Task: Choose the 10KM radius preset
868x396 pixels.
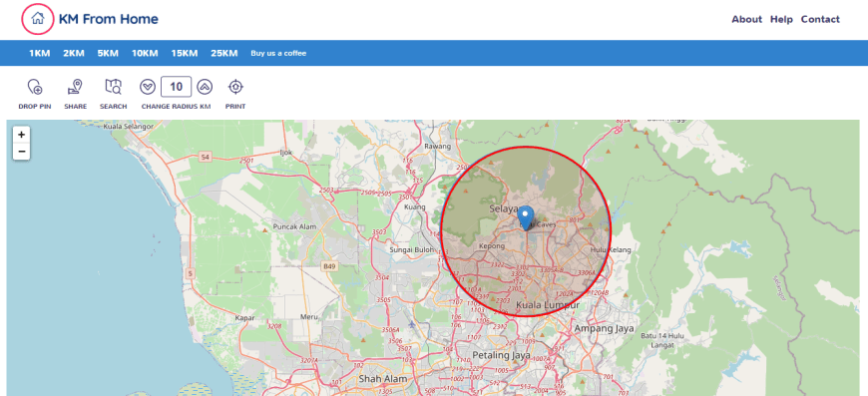Action: click(145, 53)
